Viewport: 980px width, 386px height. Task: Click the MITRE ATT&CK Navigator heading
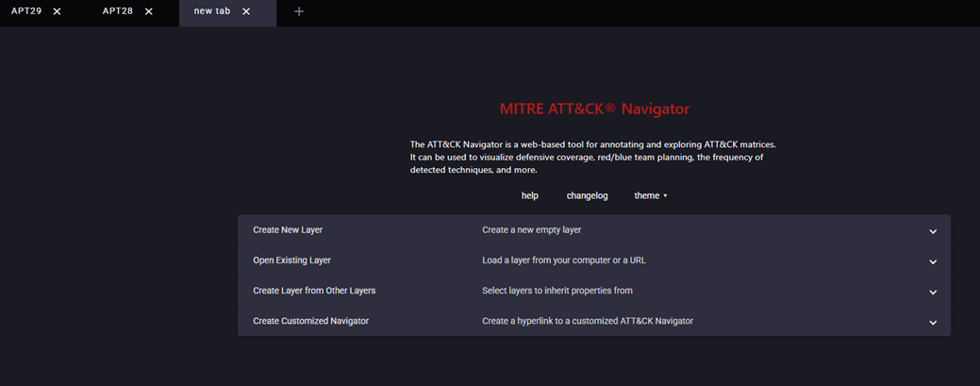point(594,109)
